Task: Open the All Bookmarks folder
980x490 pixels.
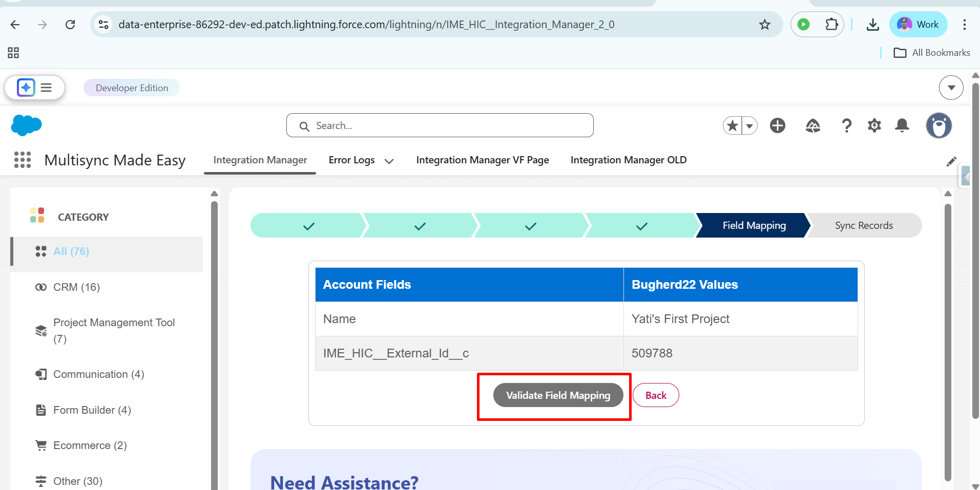Action: pos(932,53)
